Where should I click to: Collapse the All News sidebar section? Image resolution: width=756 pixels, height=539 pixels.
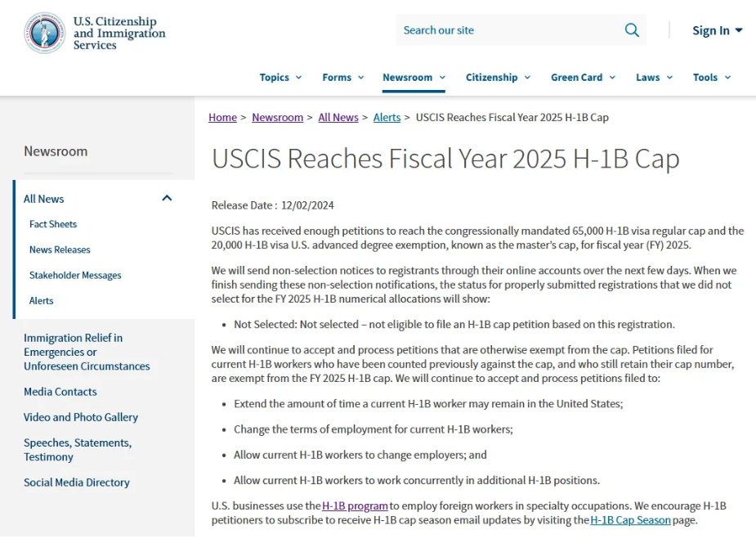[168, 198]
